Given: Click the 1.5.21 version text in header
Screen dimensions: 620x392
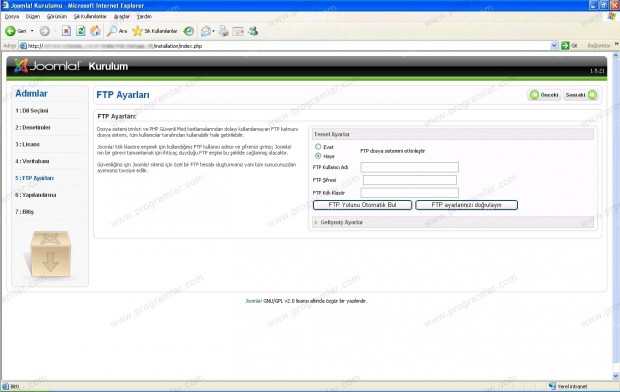Looking at the screenshot, I should (x=597, y=71).
